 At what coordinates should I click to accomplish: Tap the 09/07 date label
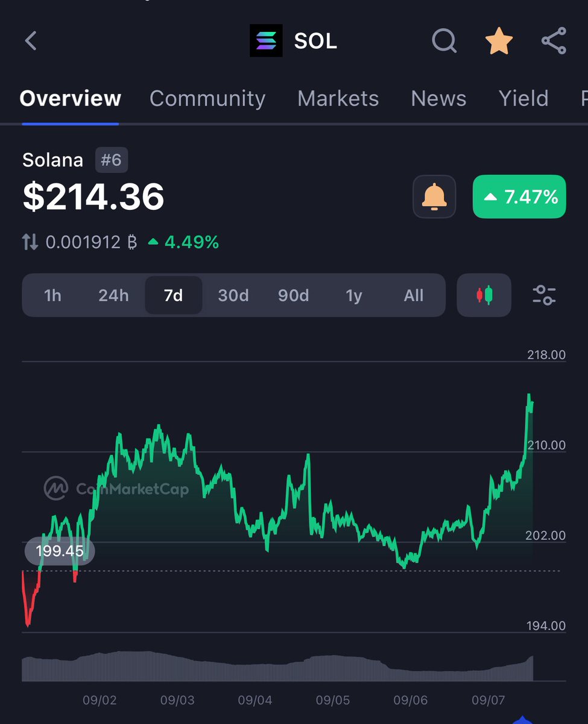[488, 700]
